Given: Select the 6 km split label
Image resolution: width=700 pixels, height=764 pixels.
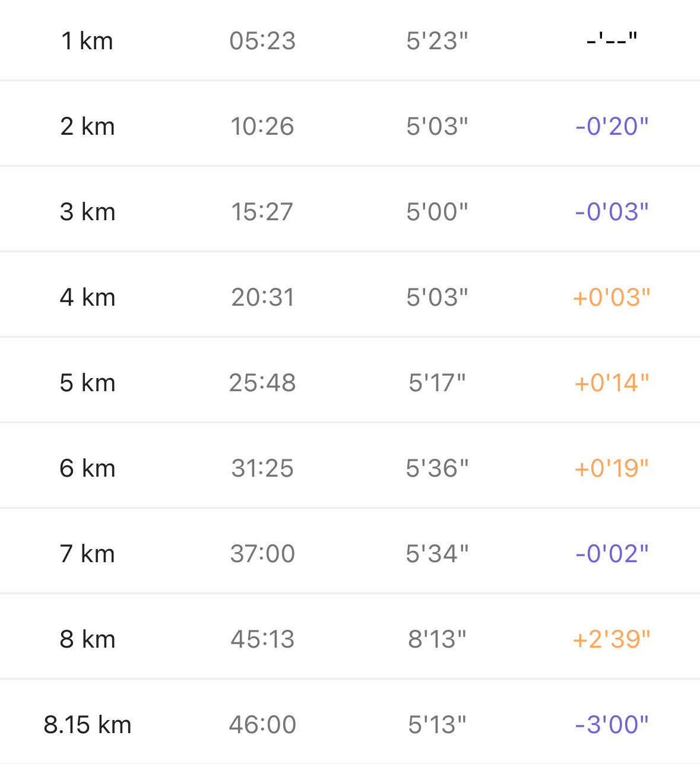Looking at the screenshot, I should pyautogui.click(x=87, y=468).
